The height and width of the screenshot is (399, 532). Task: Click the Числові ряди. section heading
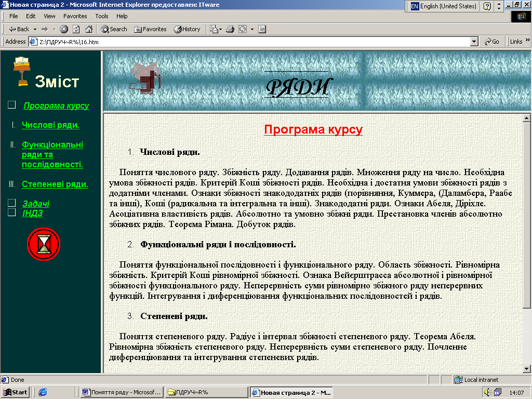pos(170,152)
